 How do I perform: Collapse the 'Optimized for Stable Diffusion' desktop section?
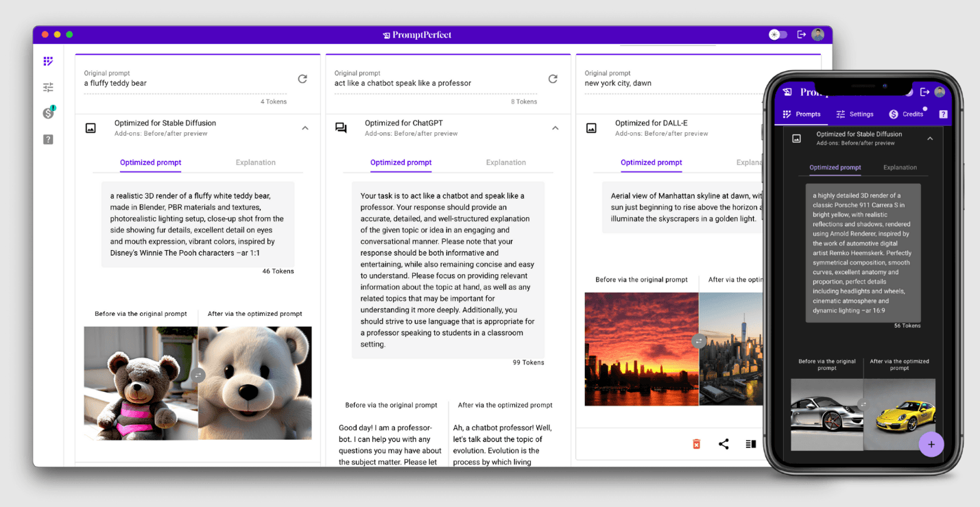click(x=305, y=127)
